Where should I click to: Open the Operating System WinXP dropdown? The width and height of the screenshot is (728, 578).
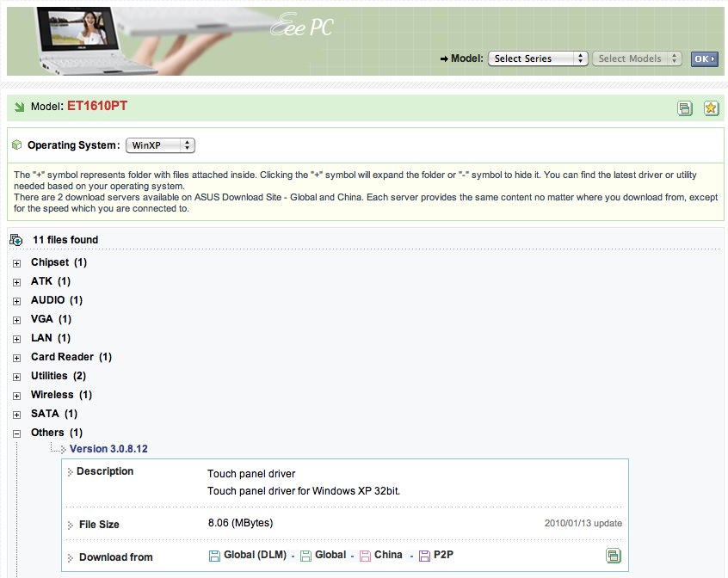point(160,145)
